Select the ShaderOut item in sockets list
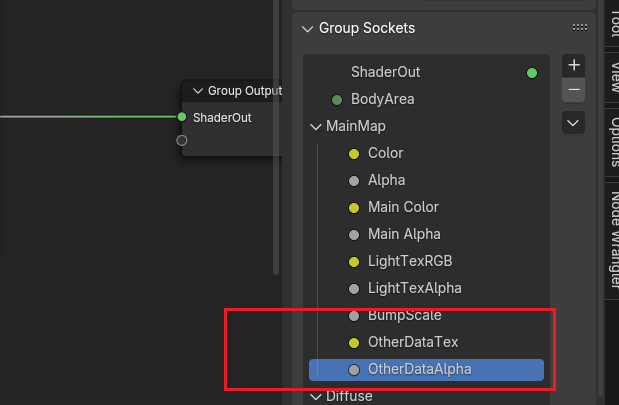The width and height of the screenshot is (619, 405). tap(385, 72)
